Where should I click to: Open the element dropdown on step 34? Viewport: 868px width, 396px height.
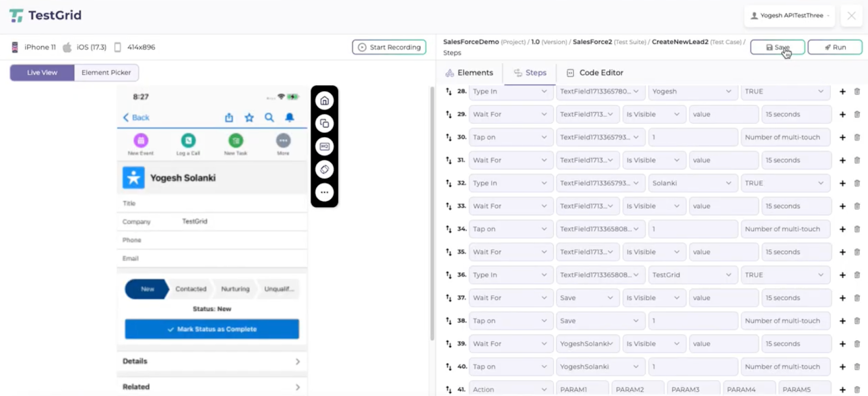pos(601,229)
